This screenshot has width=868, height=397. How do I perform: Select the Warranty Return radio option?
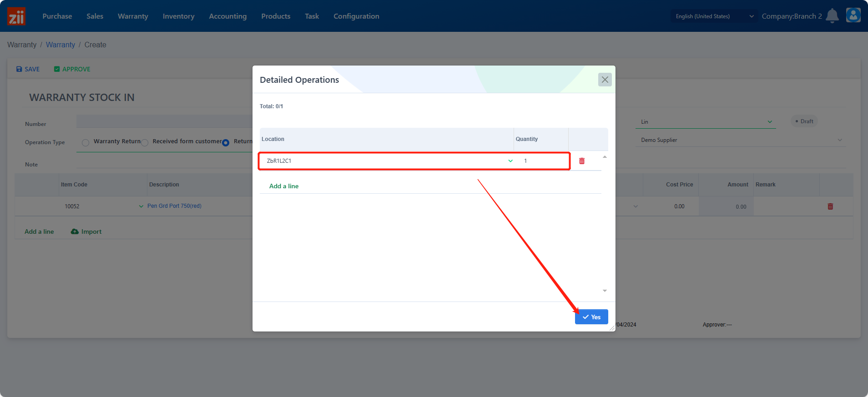(x=86, y=142)
